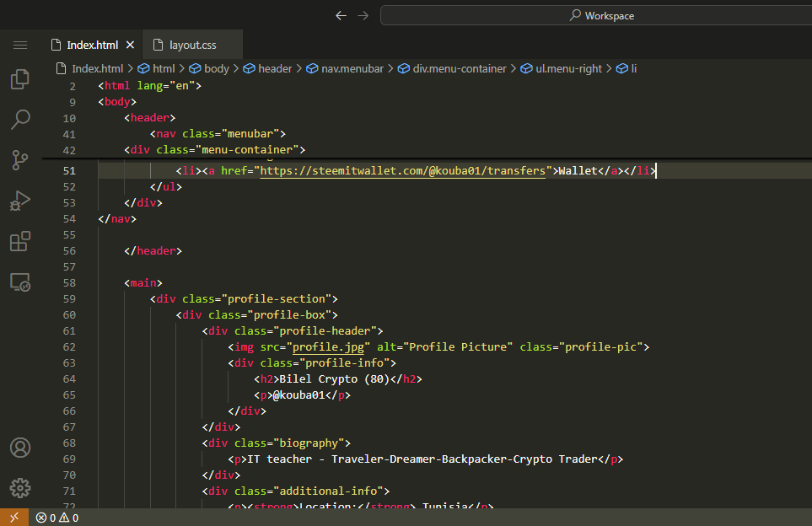Open the hamburger application menu
Image resolution: width=812 pixels, height=526 pixels.
(20, 45)
